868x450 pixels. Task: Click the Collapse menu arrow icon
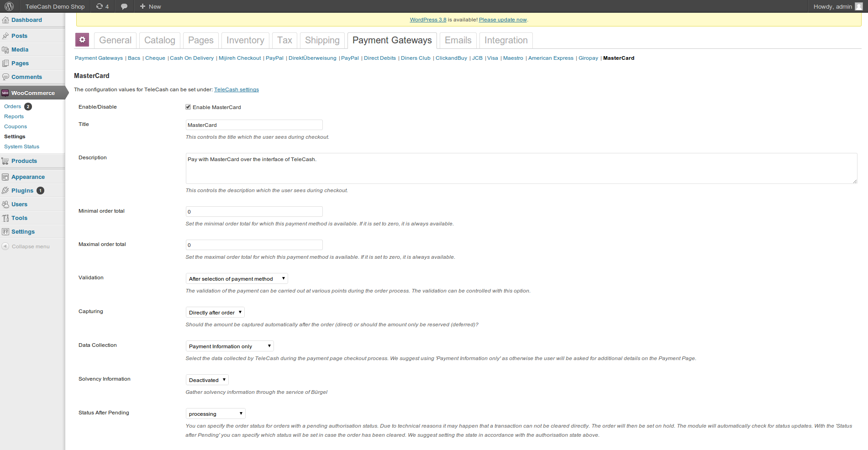[x=5, y=246]
